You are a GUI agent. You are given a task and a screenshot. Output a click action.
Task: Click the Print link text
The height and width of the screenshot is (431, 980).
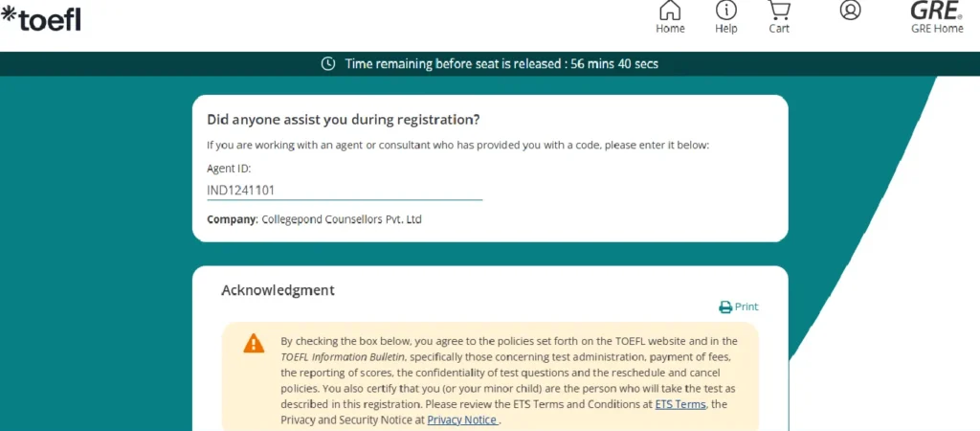(x=746, y=307)
